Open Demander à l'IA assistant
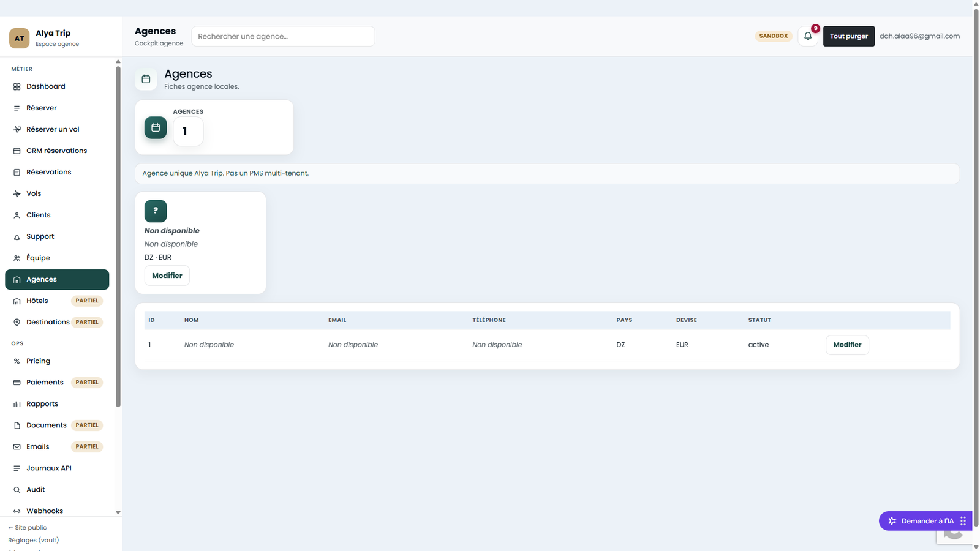Screen dimensions: 980x551 click(925, 521)
